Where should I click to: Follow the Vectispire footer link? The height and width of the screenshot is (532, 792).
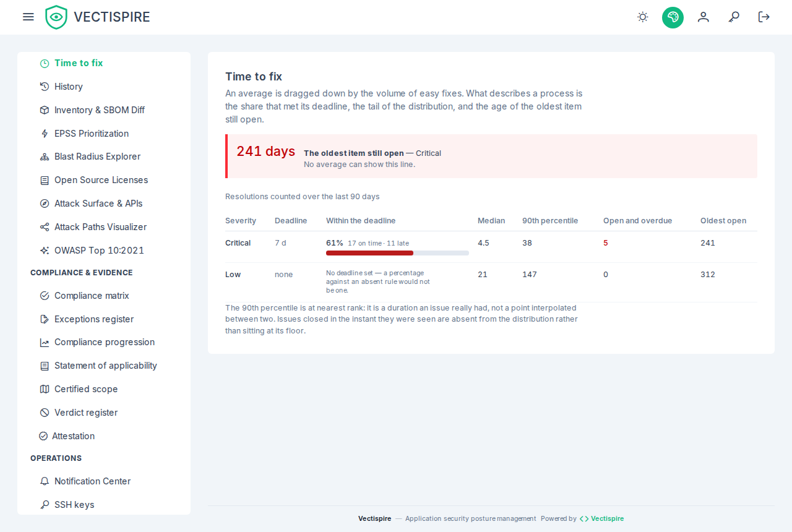point(601,518)
